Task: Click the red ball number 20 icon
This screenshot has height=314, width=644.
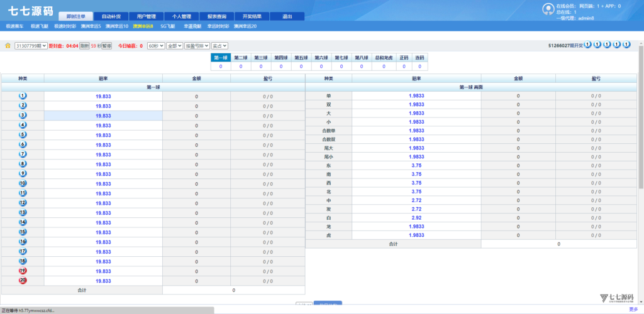Action: pyautogui.click(x=23, y=280)
